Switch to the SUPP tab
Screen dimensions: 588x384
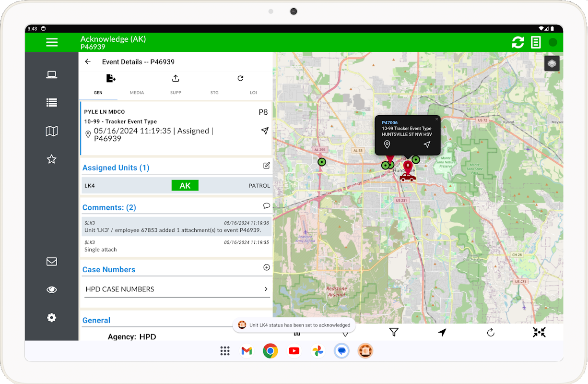pos(176,93)
